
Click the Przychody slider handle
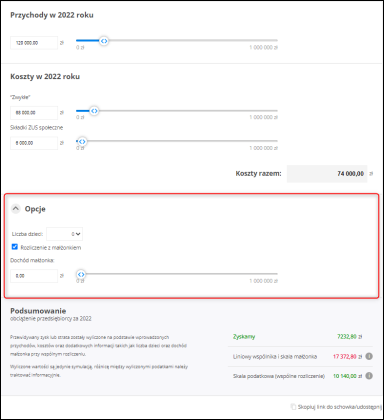point(104,41)
